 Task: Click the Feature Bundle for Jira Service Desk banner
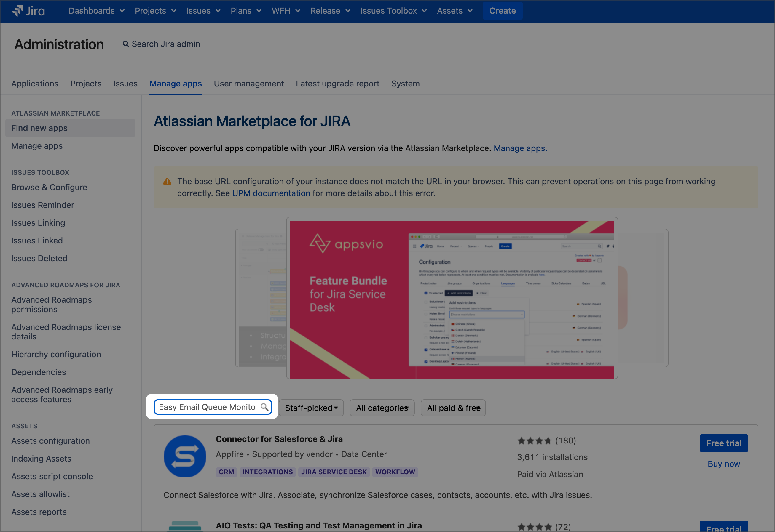click(x=452, y=299)
